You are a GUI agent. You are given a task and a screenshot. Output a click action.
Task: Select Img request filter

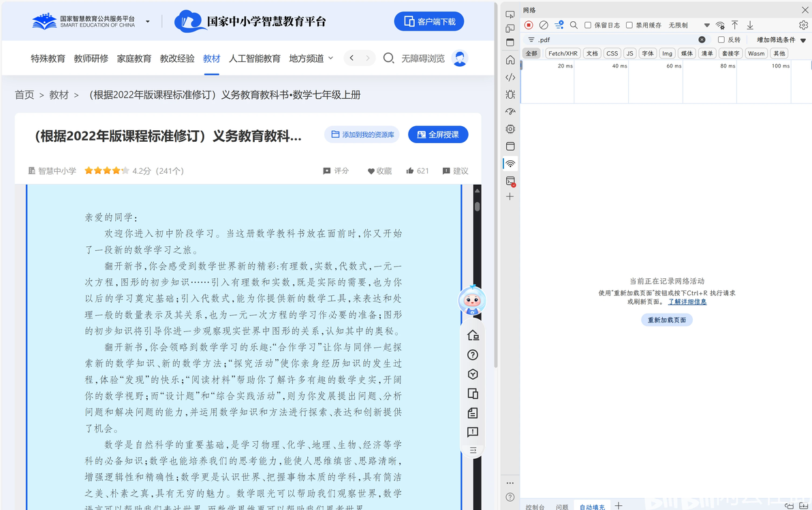667,53
